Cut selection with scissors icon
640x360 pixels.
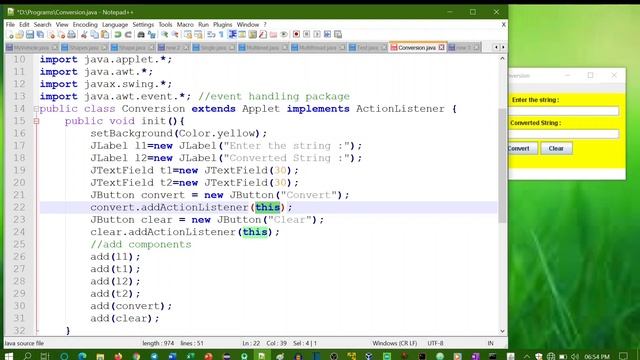click(84, 35)
